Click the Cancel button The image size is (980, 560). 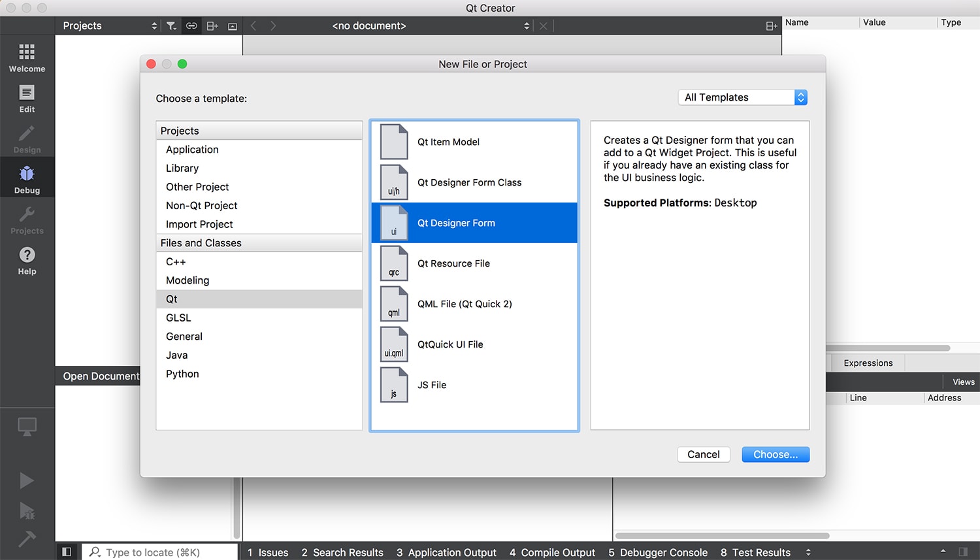tap(704, 454)
